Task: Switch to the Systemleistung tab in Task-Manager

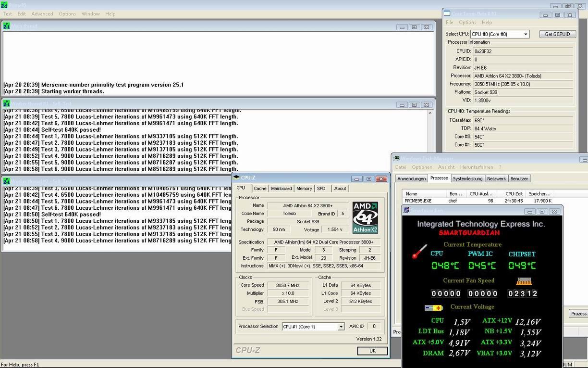Action: (x=468, y=178)
